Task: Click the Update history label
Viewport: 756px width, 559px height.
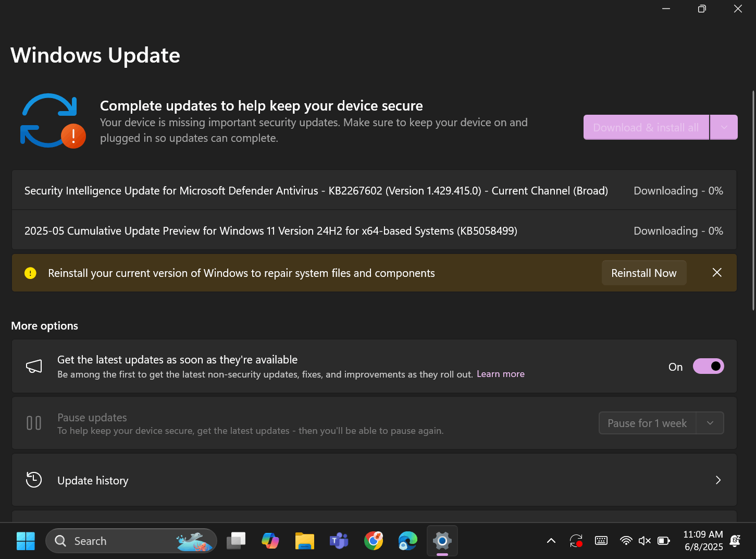Action: click(93, 480)
